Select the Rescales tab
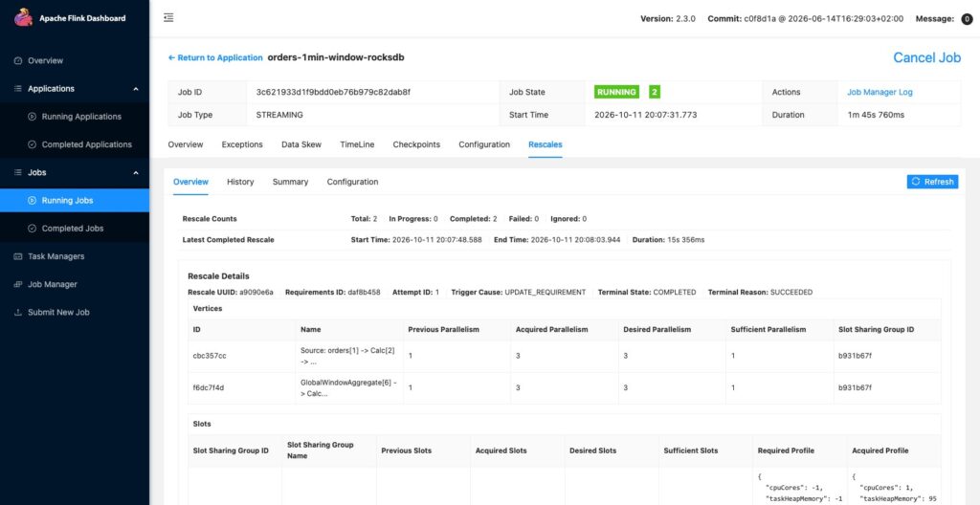Image resolution: width=980 pixels, height=505 pixels. 545,144
